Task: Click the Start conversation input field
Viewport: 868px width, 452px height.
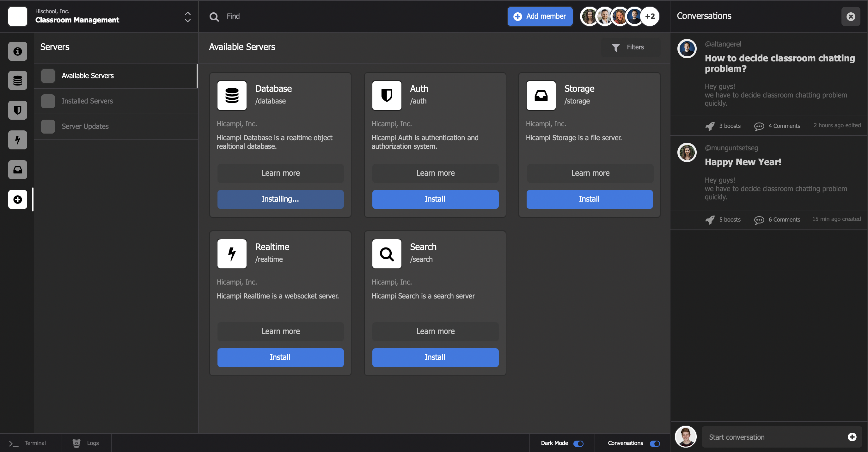Action: 775,437
